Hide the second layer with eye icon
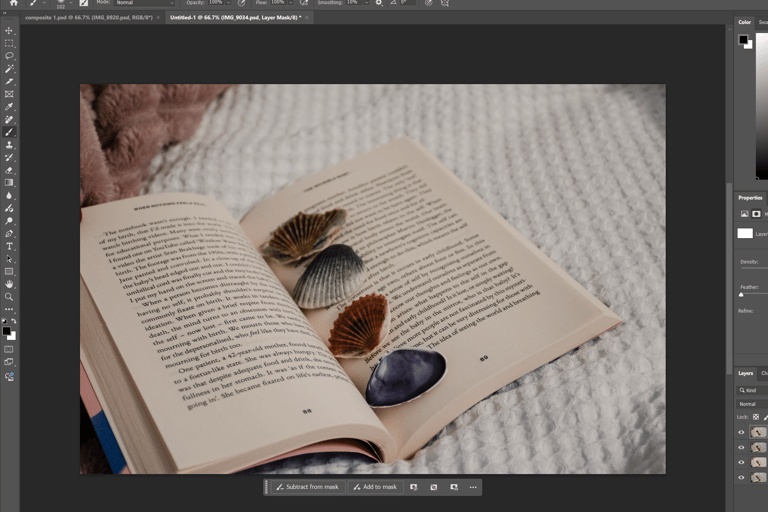768x512 pixels. point(741,447)
